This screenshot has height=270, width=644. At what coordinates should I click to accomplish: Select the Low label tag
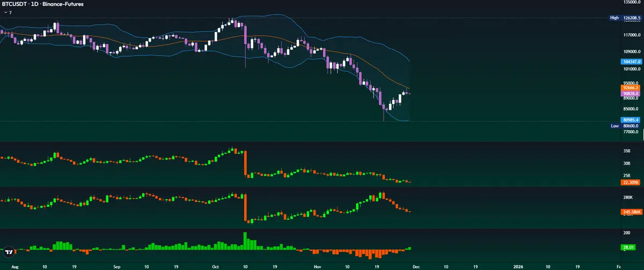click(x=614, y=125)
